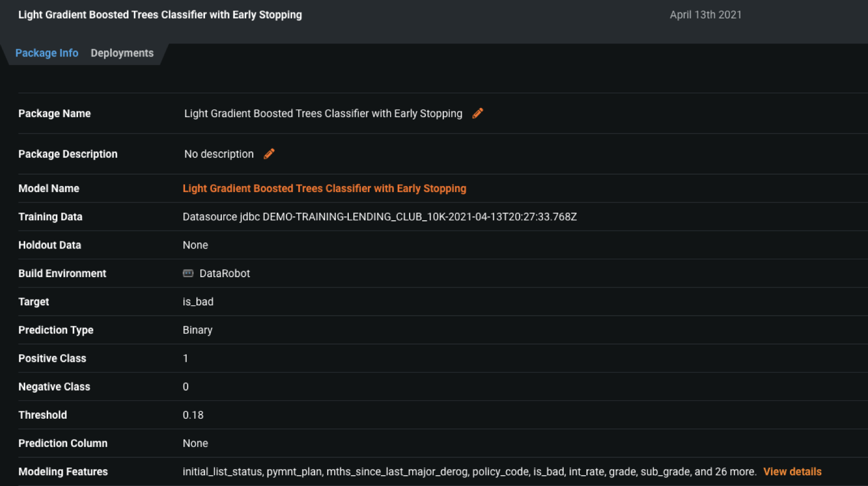This screenshot has width=868, height=486.
Task: Switch to the Package Info tab
Action: (x=47, y=53)
